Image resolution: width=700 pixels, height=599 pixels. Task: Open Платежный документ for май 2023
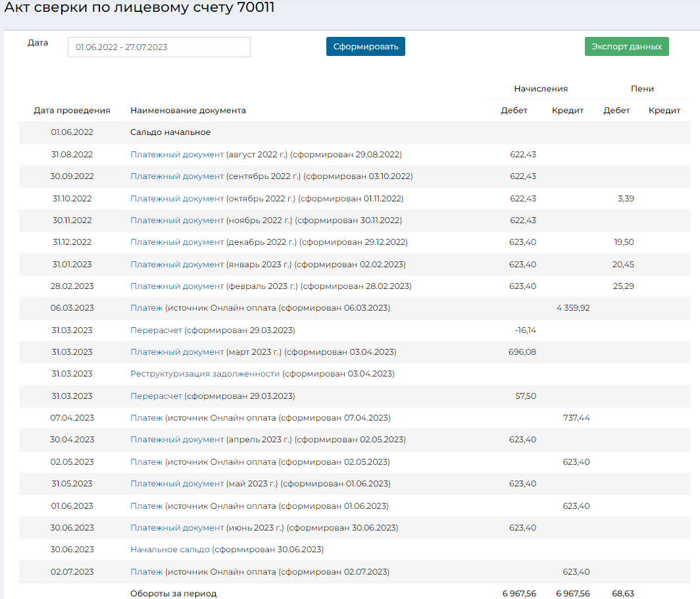tap(177, 484)
